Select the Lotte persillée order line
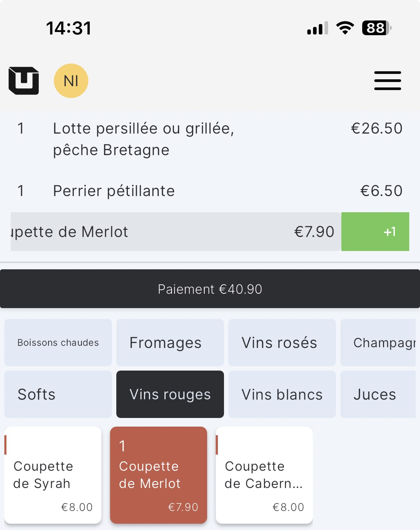Screen dimensions: 420x530 coord(210,139)
